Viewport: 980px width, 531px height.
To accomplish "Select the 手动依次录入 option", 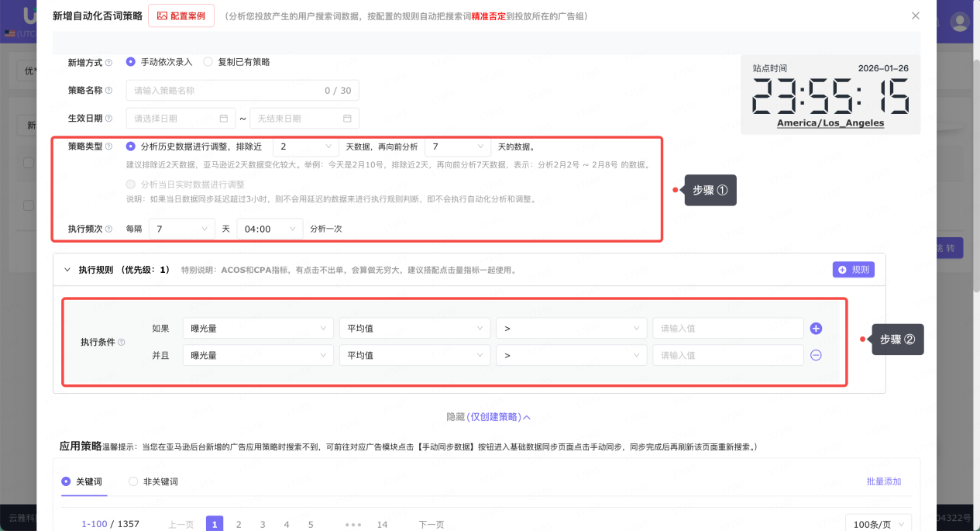I will pyautogui.click(x=131, y=61).
